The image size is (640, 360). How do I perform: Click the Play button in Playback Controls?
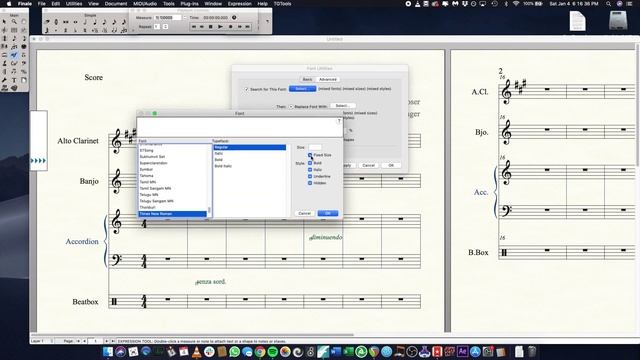[220, 27]
